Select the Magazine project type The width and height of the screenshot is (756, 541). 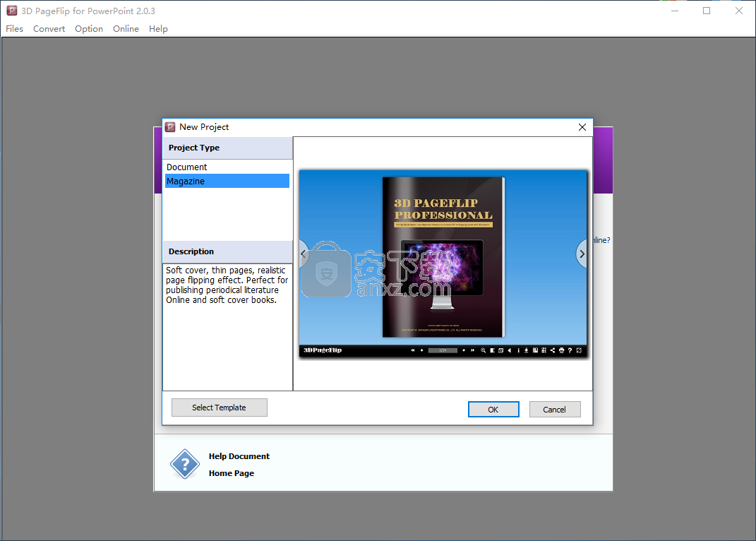coord(227,181)
